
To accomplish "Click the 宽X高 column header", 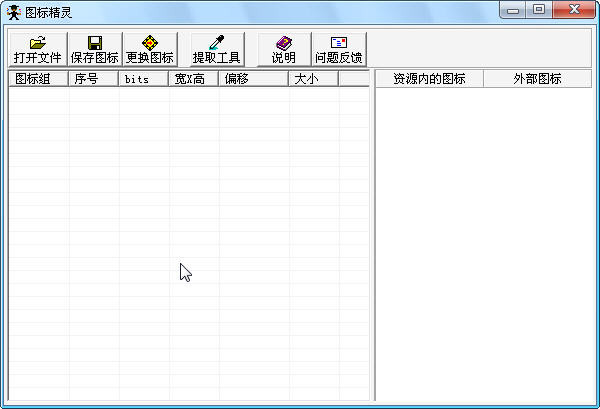I will (x=194, y=79).
